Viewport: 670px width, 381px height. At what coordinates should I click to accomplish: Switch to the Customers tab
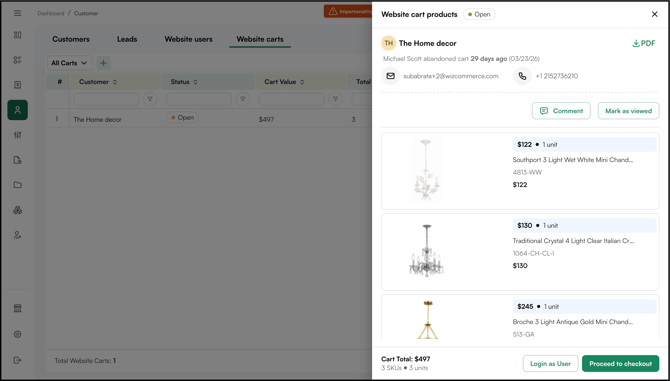pos(71,39)
